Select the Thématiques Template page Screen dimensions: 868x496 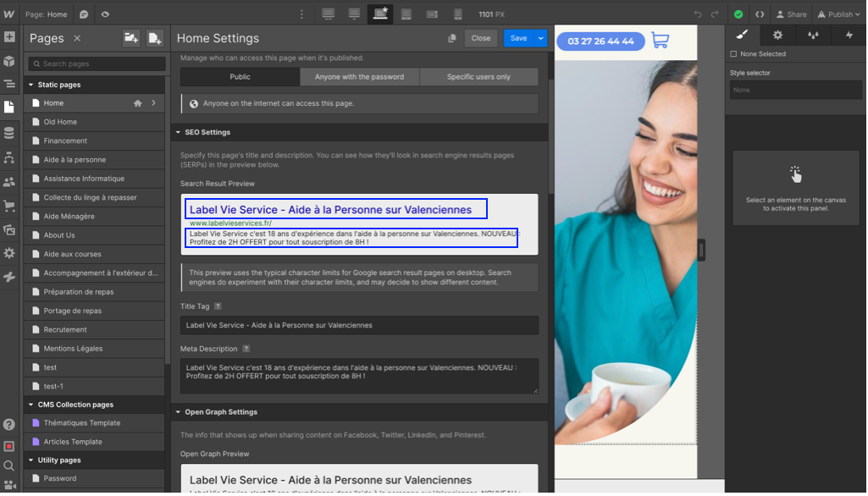[94, 423]
